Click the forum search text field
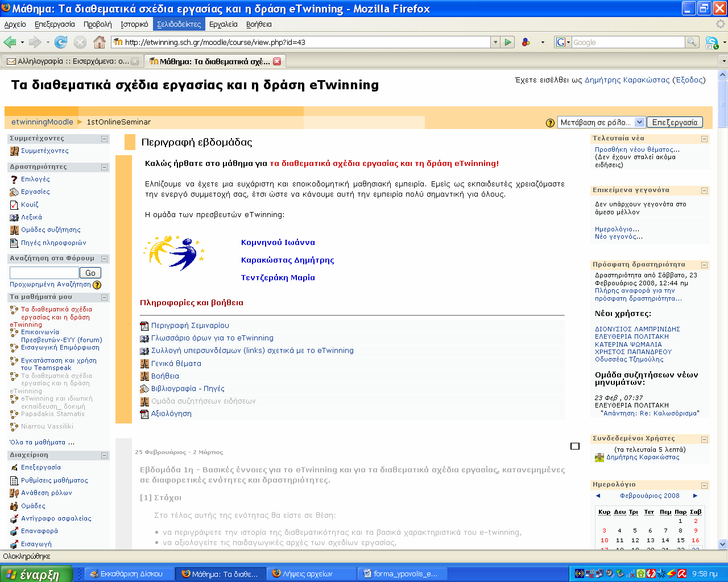 (44, 273)
